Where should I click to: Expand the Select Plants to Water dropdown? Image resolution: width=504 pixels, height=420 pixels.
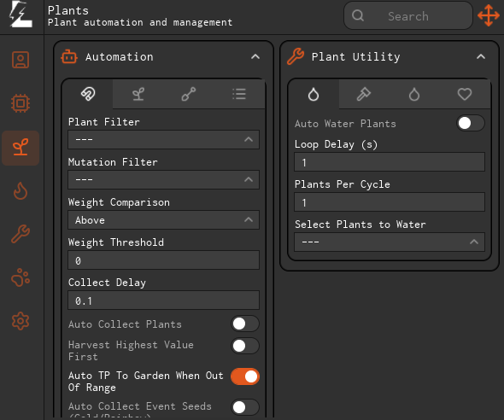(390, 242)
